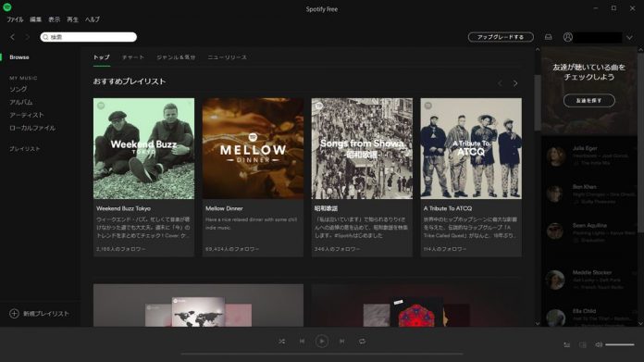Image resolution: width=644 pixels, height=362 pixels.
Task: Open Weekend Buzz Tokyo playlist cover
Action: [143, 148]
